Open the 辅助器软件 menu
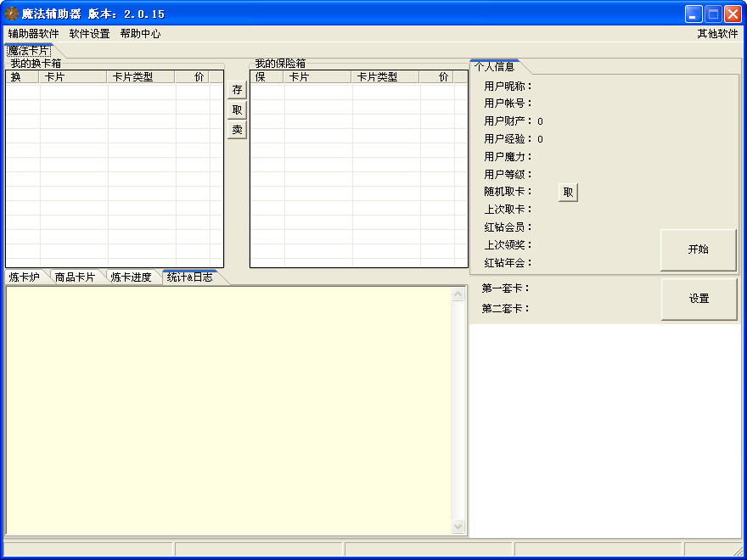The image size is (747, 560). pyautogui.click(x=34, y=34)
